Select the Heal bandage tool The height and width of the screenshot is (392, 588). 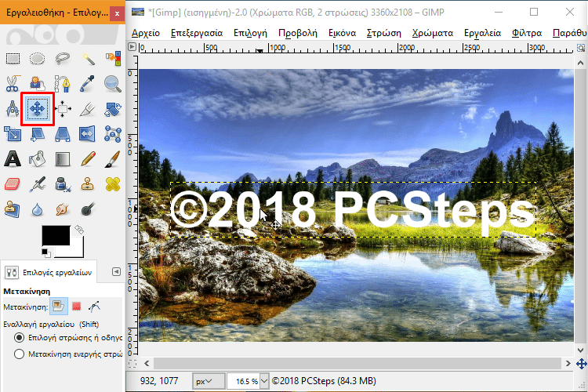click(x=113, y=184)
